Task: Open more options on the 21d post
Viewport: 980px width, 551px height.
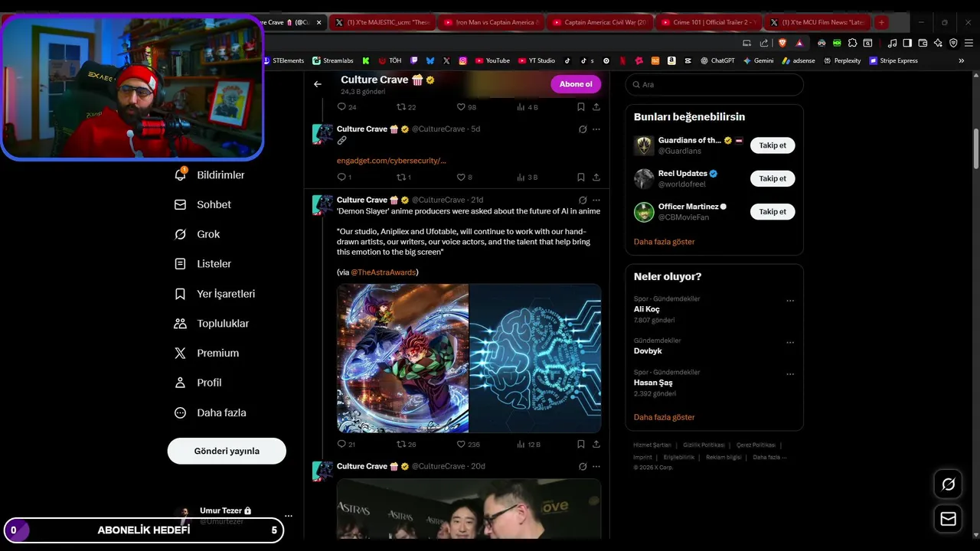Action: pos(596,201)
